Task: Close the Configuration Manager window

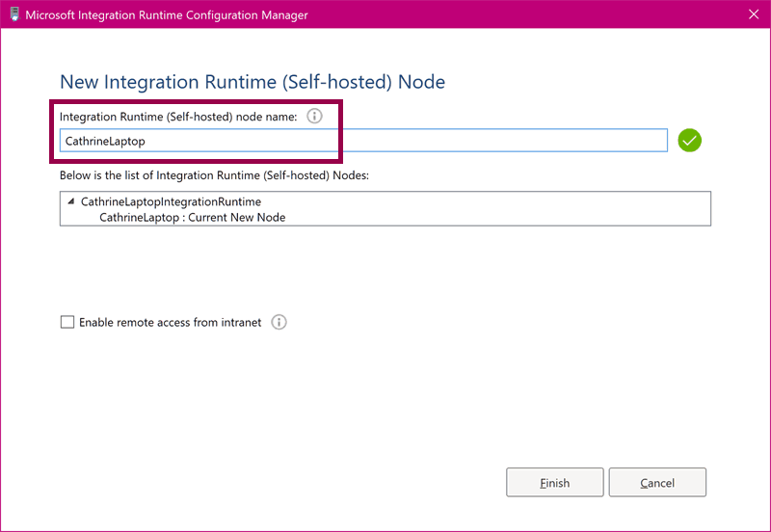Action: tap(753, 14)
